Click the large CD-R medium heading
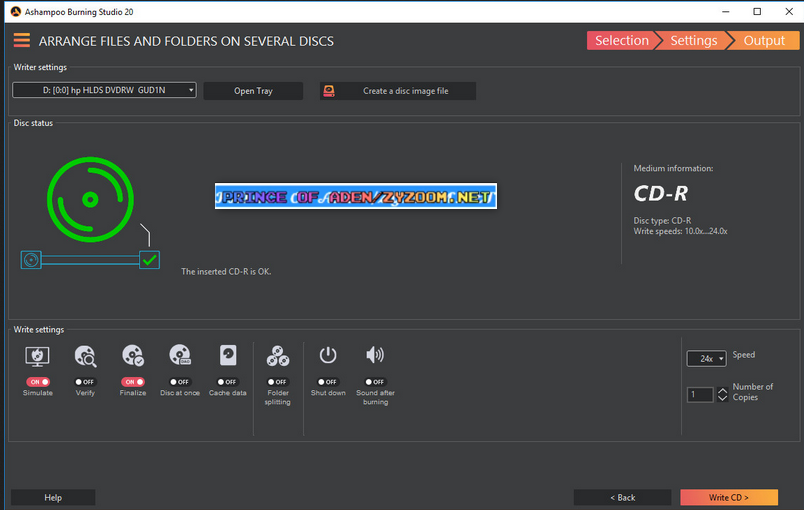 (x=660, y=194)
